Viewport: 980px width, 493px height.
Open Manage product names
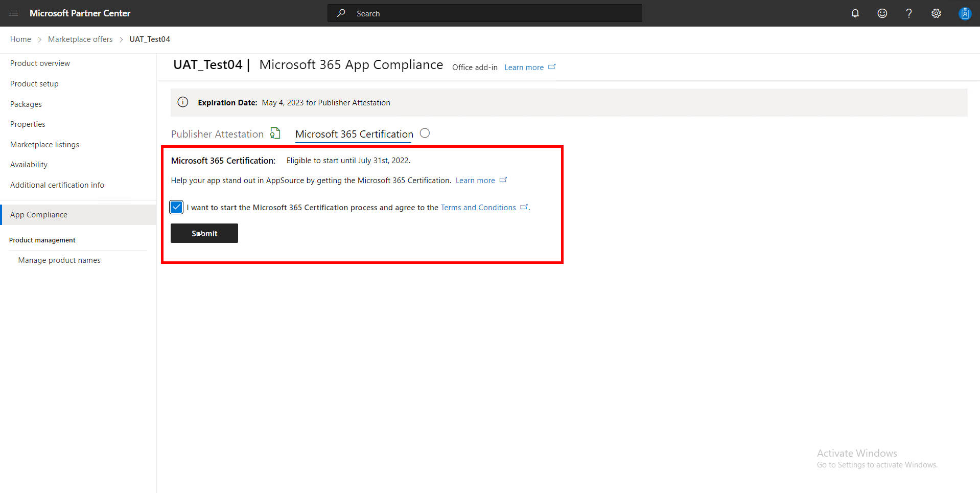click(59, 260)
